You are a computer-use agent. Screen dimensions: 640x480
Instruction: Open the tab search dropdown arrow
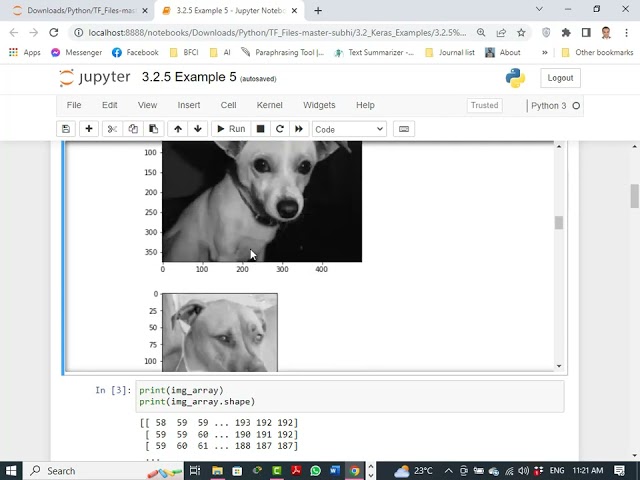tap(539, 9)
